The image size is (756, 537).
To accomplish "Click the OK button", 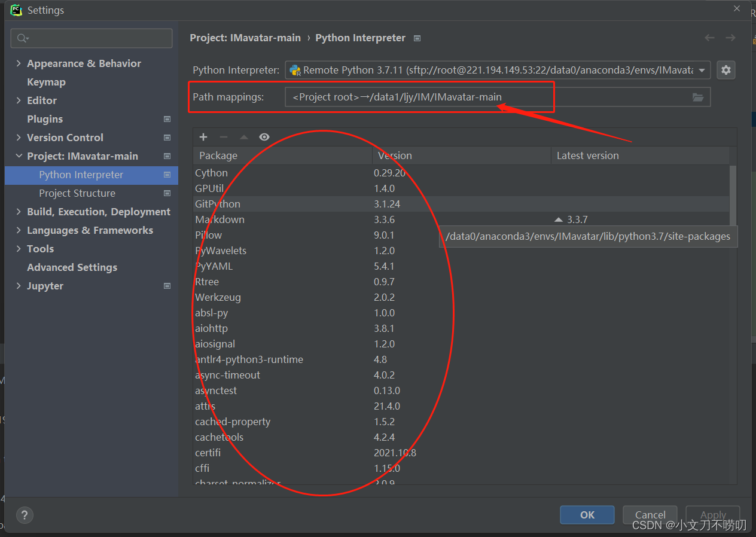I will tap(587, 515).
